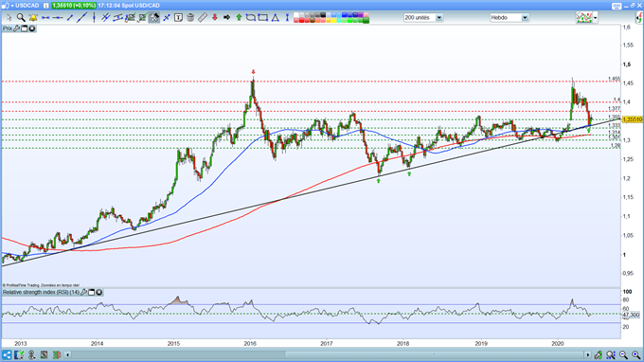Screen dimensions: 644x362
Task: Click the share icon at bottom left
Action: coord(7,354)
